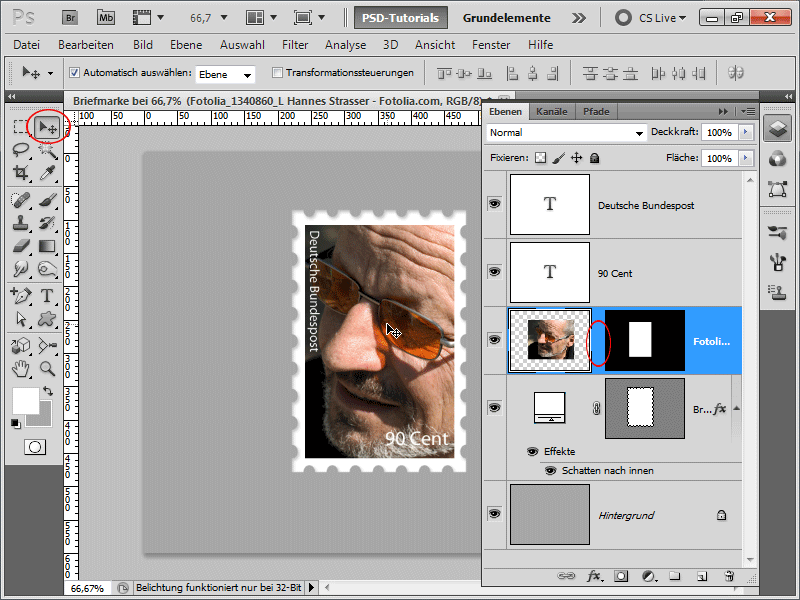Image resolution: width=800 pixels, height=600 pixels.
Task: Click the background color swatch
Action: 45,418
